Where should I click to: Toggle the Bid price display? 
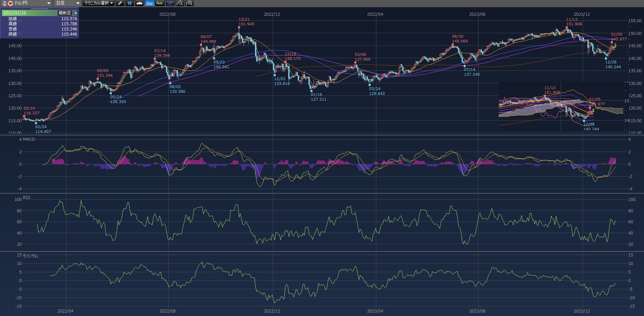[149, 3]
